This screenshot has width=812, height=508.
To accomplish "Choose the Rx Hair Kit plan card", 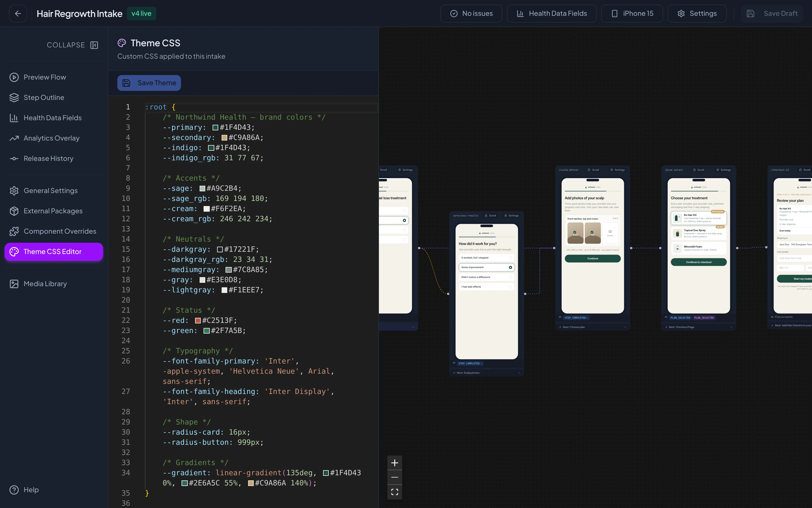I will 699,218.
